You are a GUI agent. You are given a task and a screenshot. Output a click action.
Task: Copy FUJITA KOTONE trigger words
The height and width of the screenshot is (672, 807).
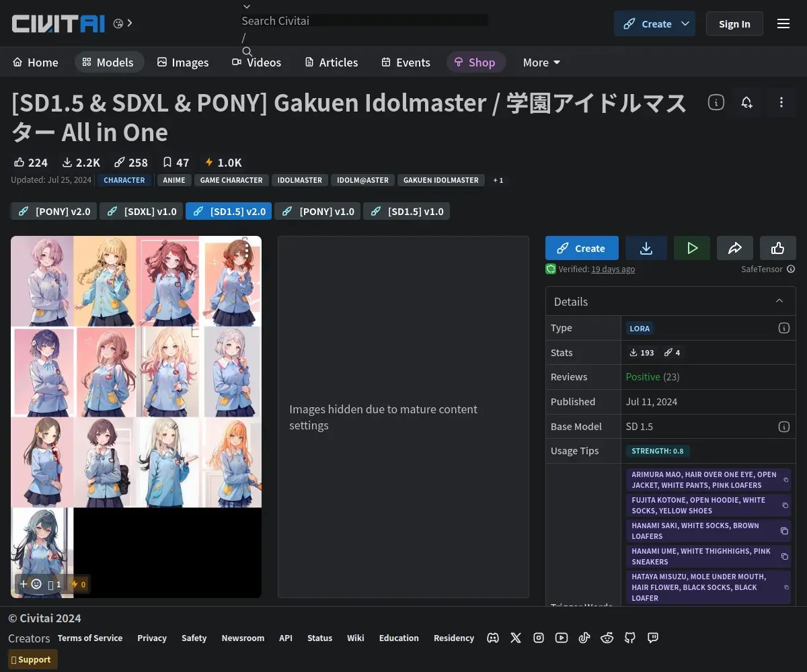tap(785, 505)
